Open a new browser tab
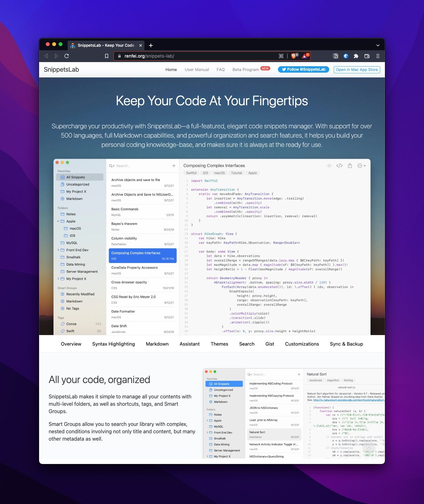Image resolution: width=424 pixels, height=504 pixels. coord(151,45)
